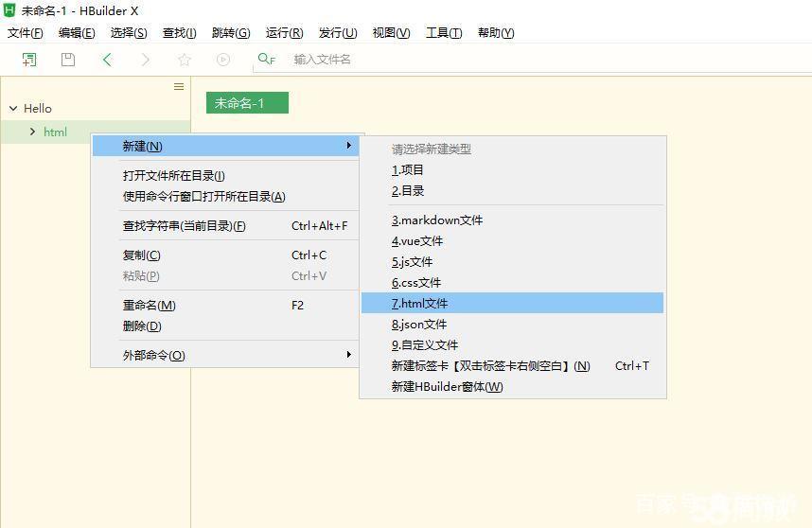Go back with the left arrow icon
Image resolution: width=812 pixels, height=528 pixels.
107,60
